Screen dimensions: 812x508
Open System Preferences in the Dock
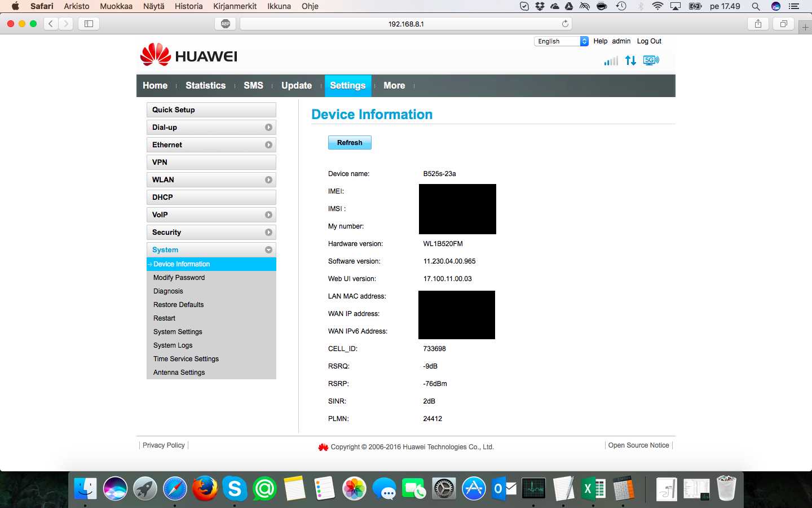coord(444,488)
